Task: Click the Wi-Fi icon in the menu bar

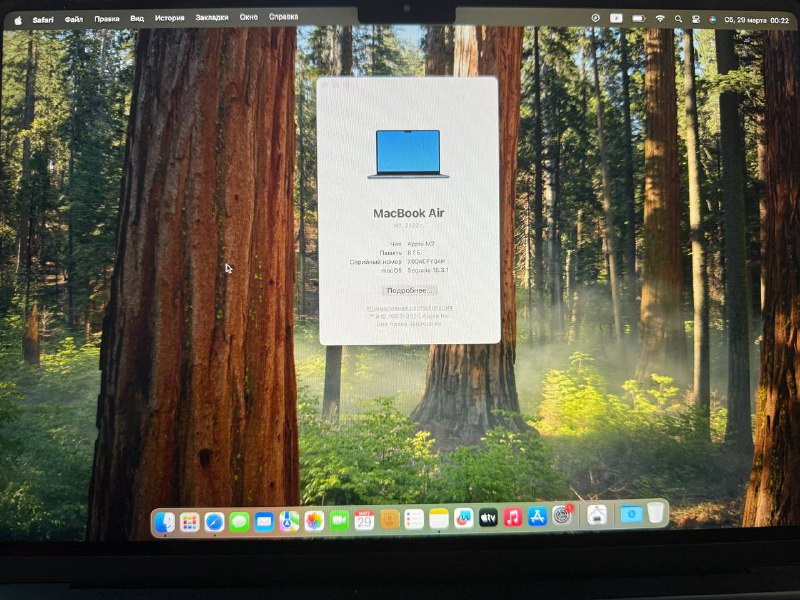Action: [660, 19]
